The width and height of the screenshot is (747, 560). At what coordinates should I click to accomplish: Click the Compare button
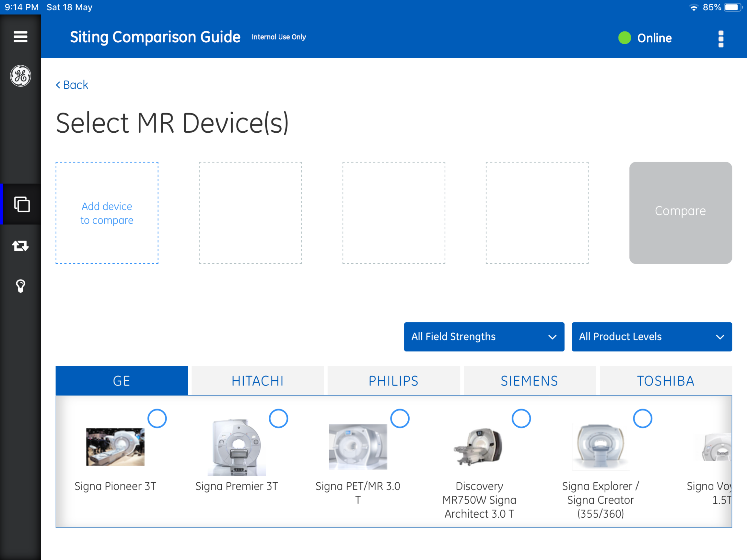point(681,213)
